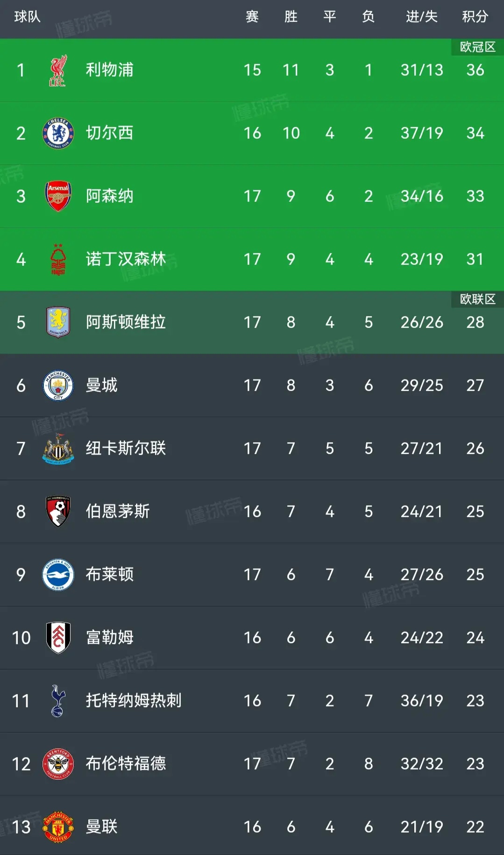
Task: Tap the Manchester City round crest
Action: pyautogui.click(x=58, y=385)
